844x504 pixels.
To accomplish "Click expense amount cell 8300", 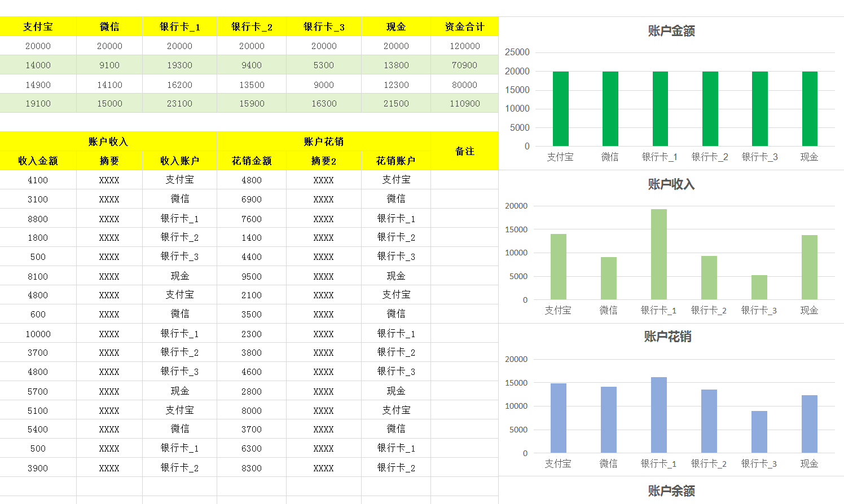I will tap(252, 468).
